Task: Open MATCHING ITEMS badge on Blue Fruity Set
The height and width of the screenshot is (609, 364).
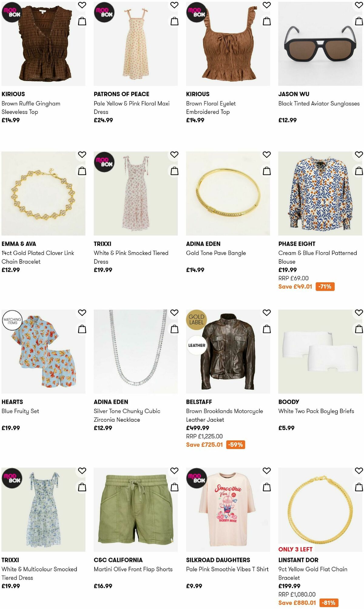Action: click(x=12, y=320)
